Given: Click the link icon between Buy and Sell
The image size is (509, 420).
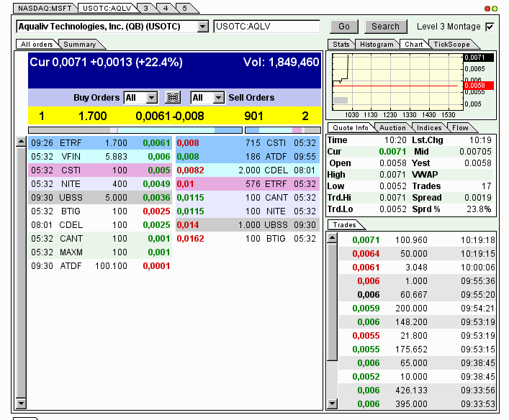Looking at the screenshot, I should pos(173,97).
